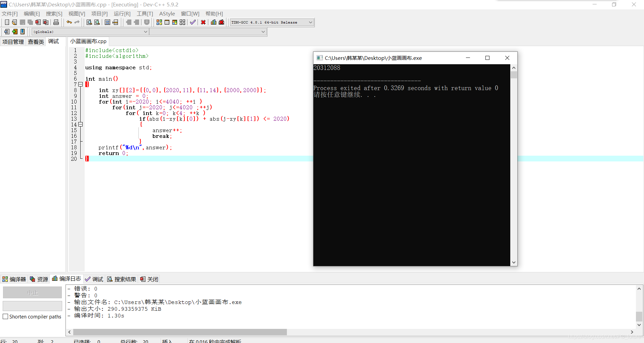The width and height of the screenshot is (644, 343).
Task: Click the Close file toolbar icon
Action: coord(38,22)
